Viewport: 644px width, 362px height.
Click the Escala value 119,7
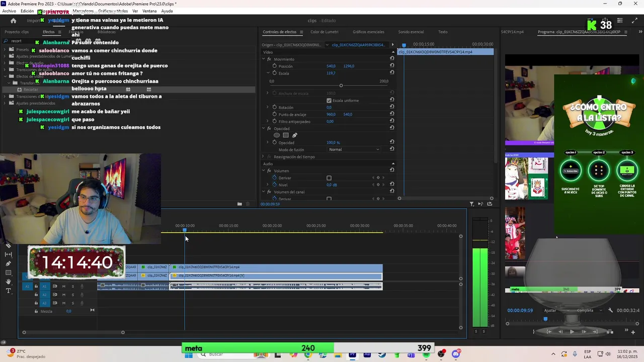pos(331,73)
